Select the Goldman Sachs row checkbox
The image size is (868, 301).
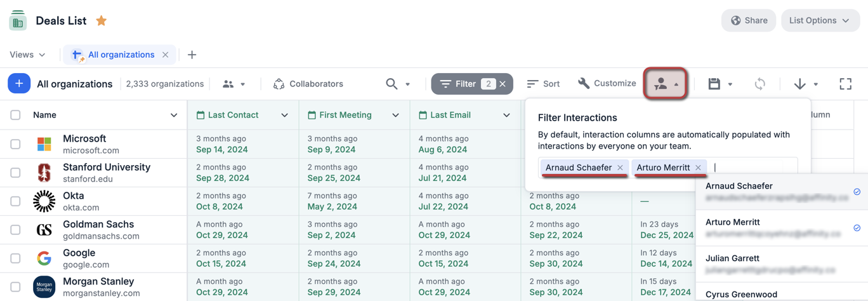[x=15, y=230]
